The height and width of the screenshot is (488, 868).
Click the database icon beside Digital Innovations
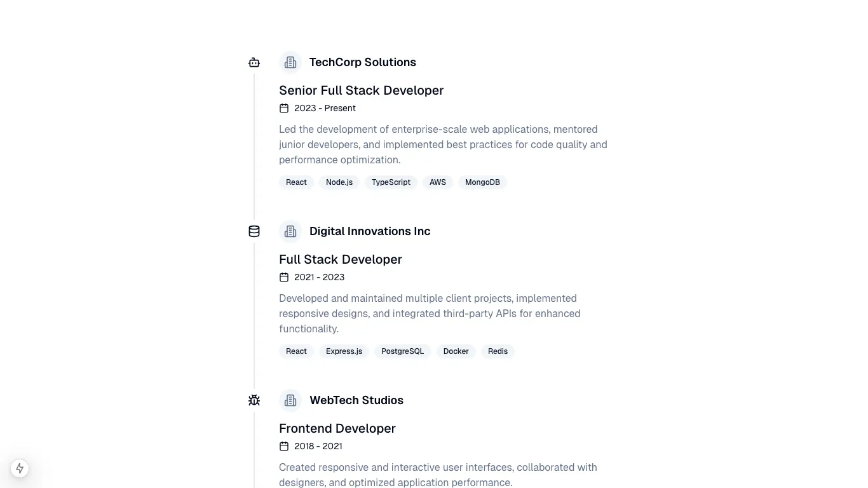coord(254,231)
